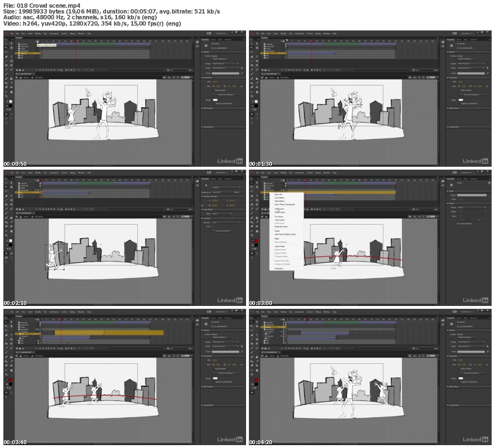Select the Zoom tool in 00:03:00 frame
495x448 pixels.
point(251,235)
